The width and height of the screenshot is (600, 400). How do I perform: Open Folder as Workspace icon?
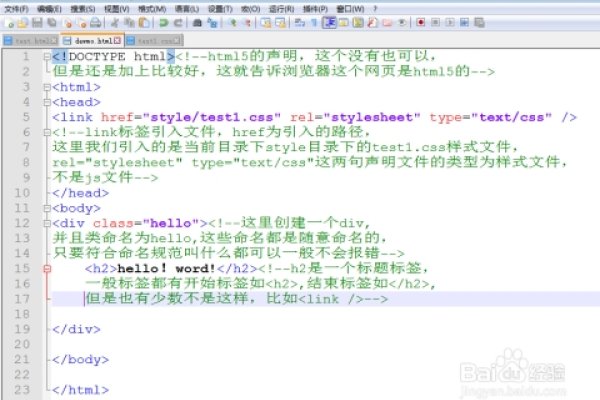(x=387, y=23)
